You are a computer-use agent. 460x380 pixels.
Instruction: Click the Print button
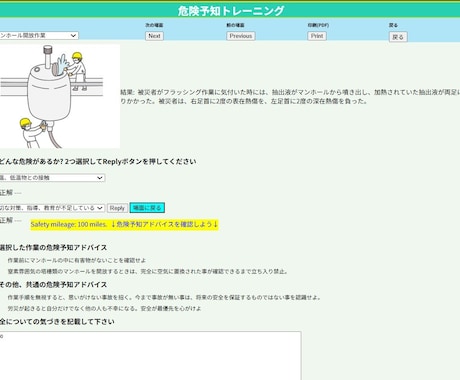[x=317, y=36]
